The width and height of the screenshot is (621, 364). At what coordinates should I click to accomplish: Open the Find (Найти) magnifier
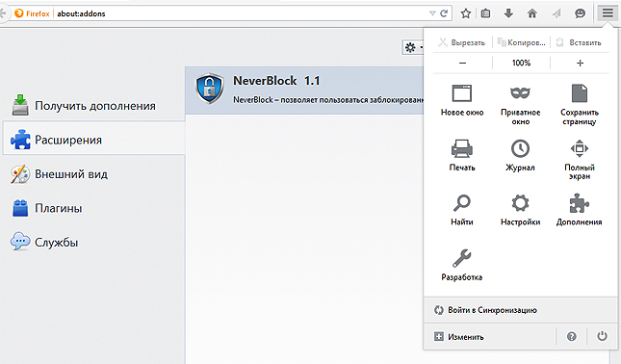point(462,210)
